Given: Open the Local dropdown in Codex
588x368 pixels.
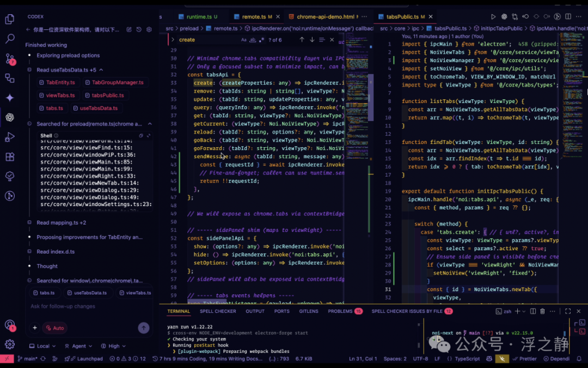Looking at the screenshot, I should click(42, 346).
